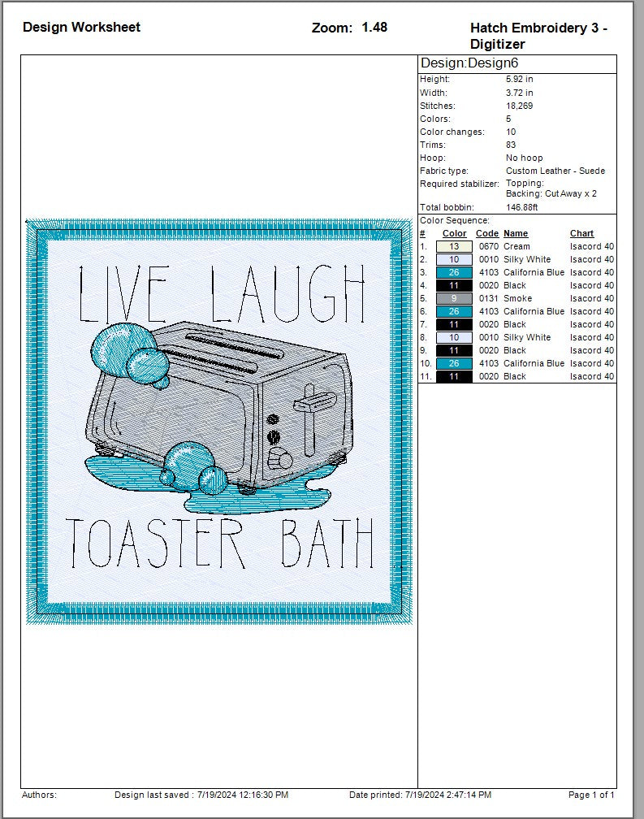The width and height of the screenshot is (644, 819).
Task: Choose the Silky White swatch in row 2
Action: pyautogui.click(x=454, y=259)
